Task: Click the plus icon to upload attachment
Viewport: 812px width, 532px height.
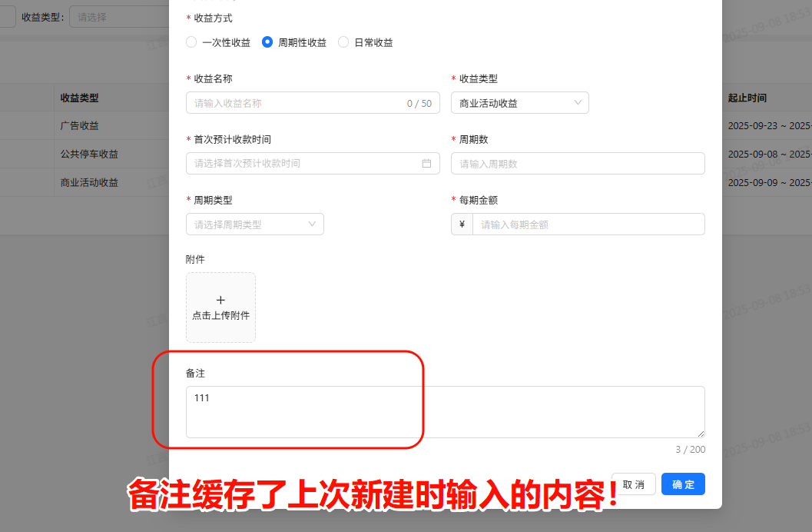Action: tap(220, 299)
